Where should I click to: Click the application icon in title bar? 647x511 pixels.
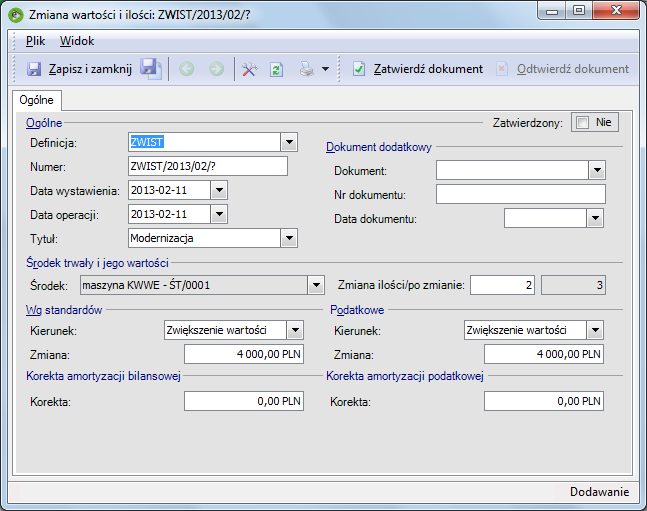(16, 15)
